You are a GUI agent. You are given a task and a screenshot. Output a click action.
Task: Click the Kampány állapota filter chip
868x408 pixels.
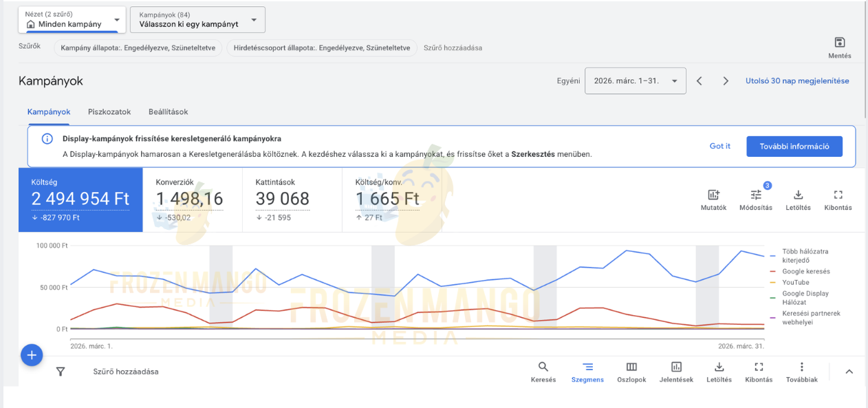tap(138, 48)
